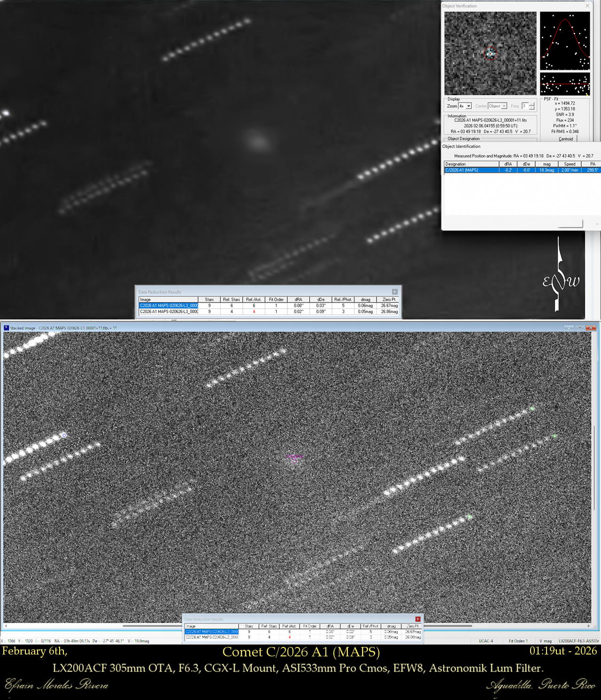Select second image row in upper results table

(x=169, y=312)
